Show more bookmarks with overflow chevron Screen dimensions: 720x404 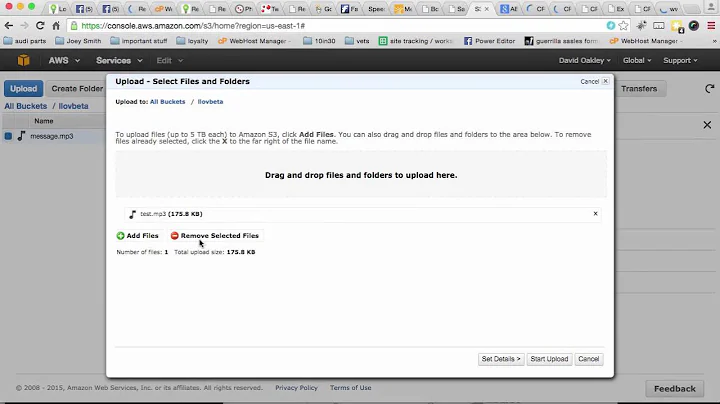pyautogui.click(x=714, y=41)
